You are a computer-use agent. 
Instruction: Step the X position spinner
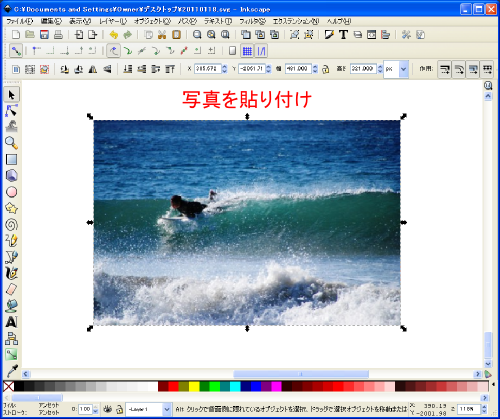click(x=225, y=69)
